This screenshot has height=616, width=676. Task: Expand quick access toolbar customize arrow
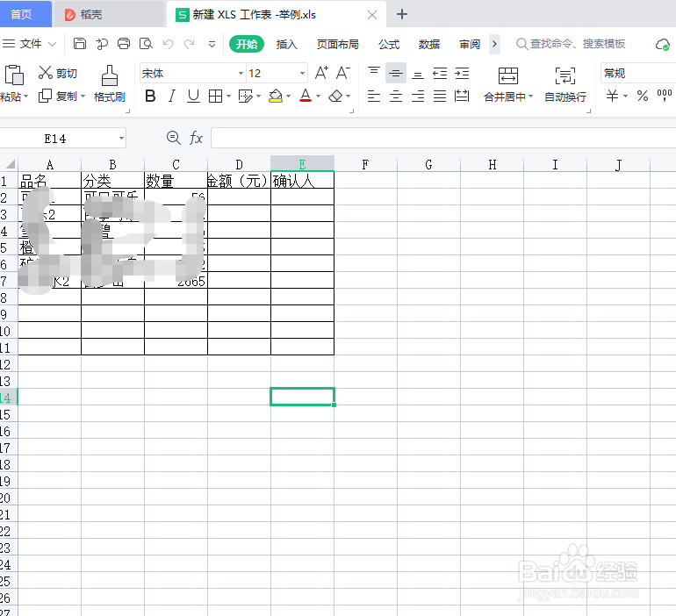click(x=212, y=44)
